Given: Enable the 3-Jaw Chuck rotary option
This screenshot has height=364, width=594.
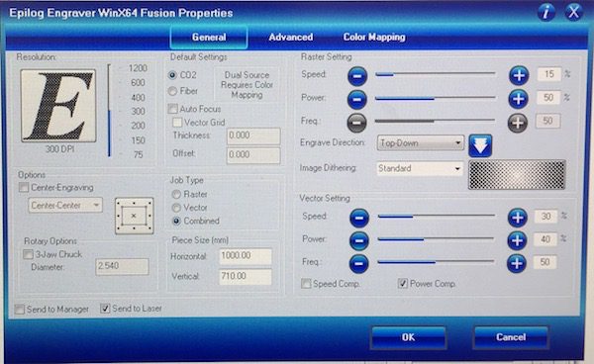Looking at the screenshot, I should tap(28, 254).
